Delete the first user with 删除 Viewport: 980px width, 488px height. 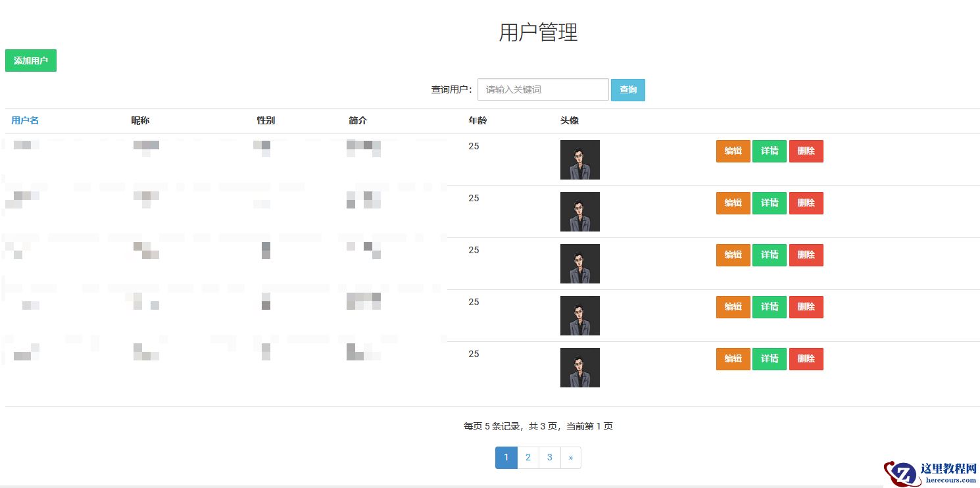pos(806,151)
